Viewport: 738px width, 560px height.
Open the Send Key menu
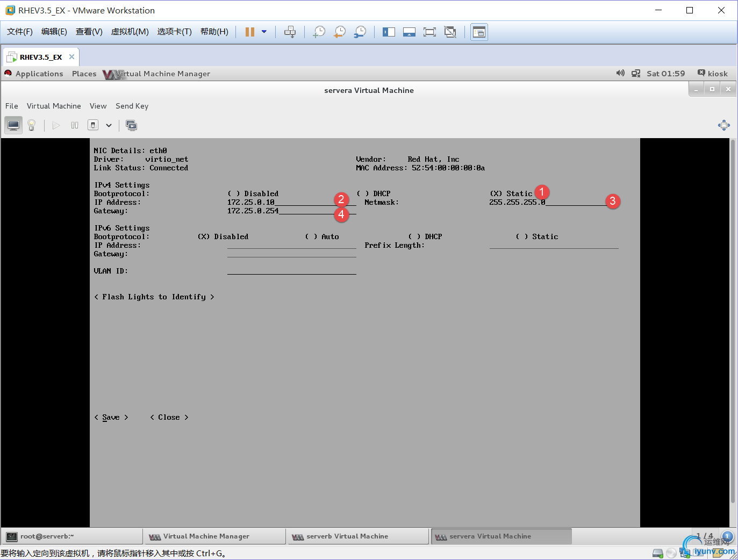[132, 106]
